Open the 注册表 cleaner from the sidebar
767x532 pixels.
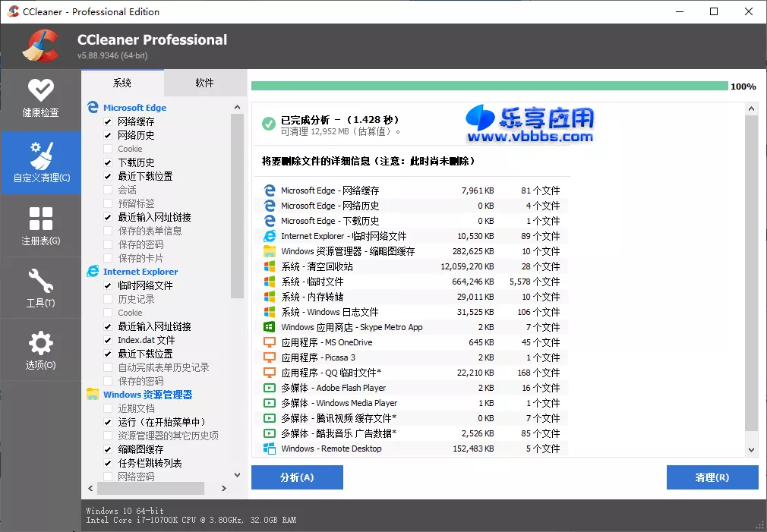[x=41, y=225]
